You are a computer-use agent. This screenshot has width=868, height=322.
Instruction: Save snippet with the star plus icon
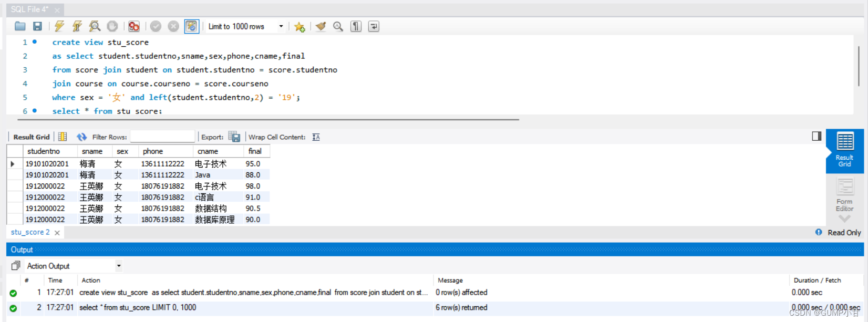(x=299, y=26)
